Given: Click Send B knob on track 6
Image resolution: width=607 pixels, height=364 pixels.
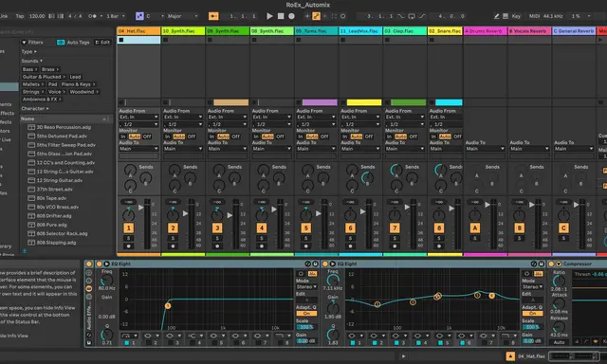Looking at the screenshot, I should click(x=367, y=178).
